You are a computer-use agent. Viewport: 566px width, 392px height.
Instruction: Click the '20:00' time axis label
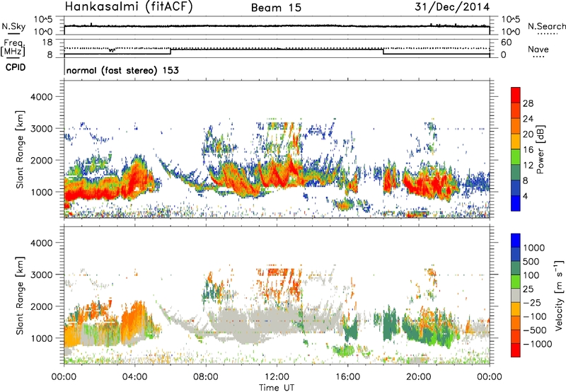click(x=418, y=377)
